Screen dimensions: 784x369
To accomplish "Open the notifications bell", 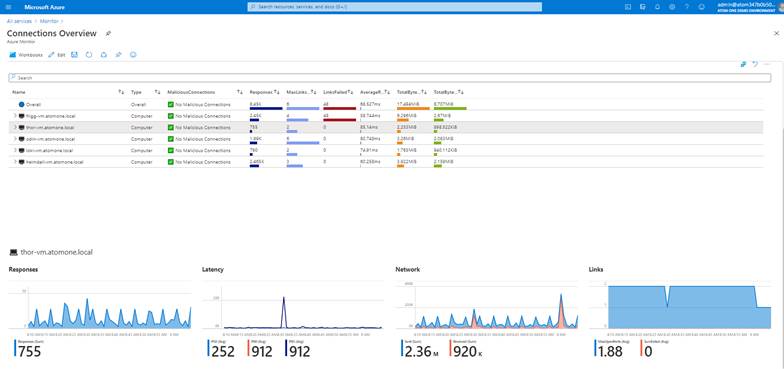I will [x=657, y=7].
